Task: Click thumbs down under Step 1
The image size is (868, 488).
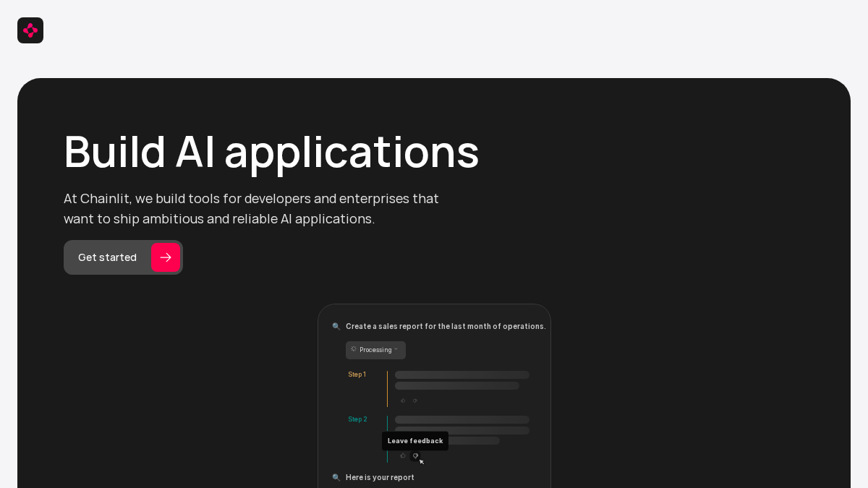Action: click(x=414, y=401)
